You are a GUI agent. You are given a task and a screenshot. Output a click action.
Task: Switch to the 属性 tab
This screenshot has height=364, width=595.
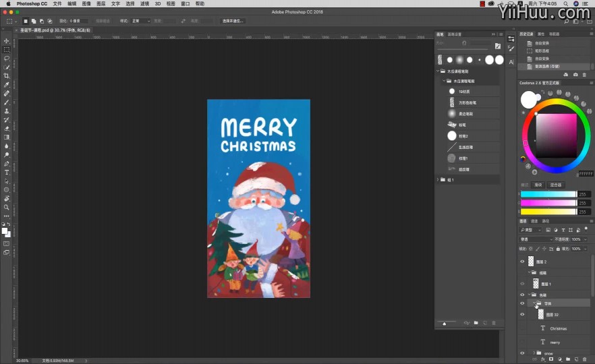[x=541, y=34]
